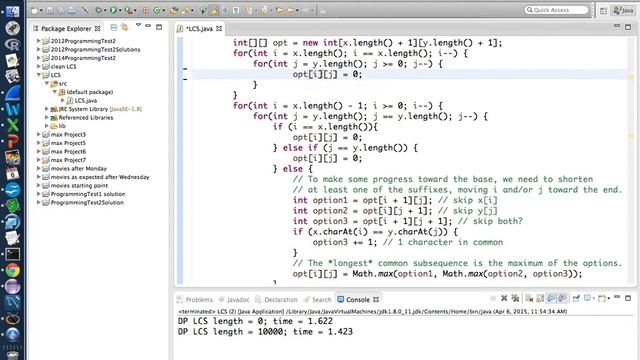Expand the JRE System Library node
This screenshot has height=360, width=640.
coord(47,109)
